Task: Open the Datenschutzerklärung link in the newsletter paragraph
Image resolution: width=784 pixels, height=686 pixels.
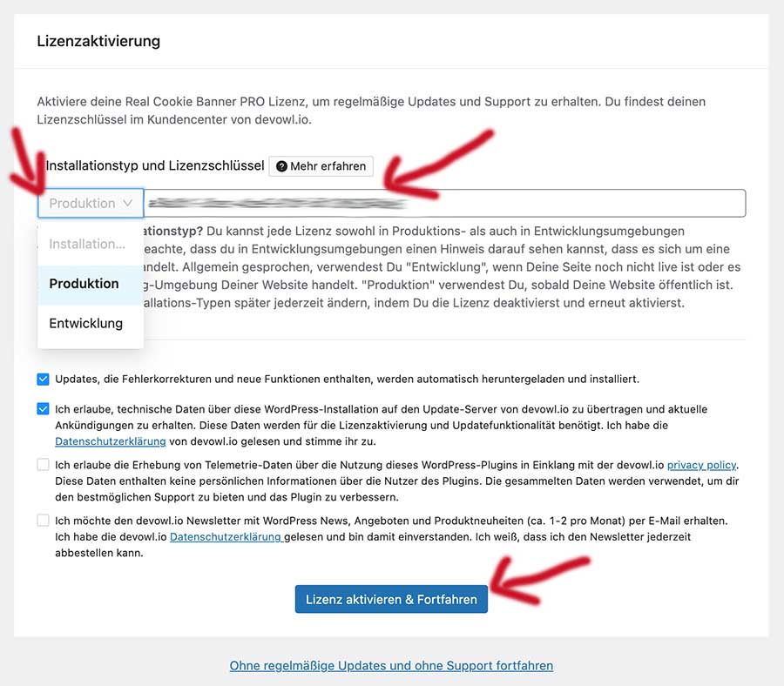Action: (226, 537)
